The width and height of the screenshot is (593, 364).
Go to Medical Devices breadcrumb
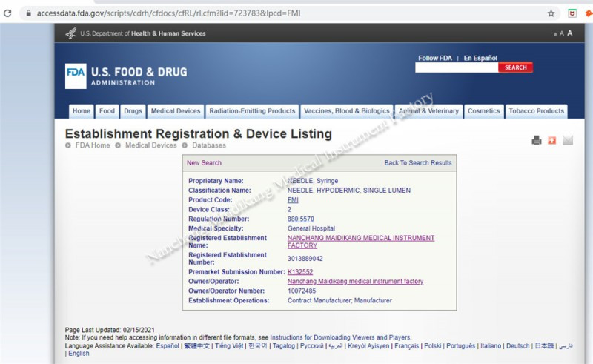pyautogui.click(x=151, y=145)
